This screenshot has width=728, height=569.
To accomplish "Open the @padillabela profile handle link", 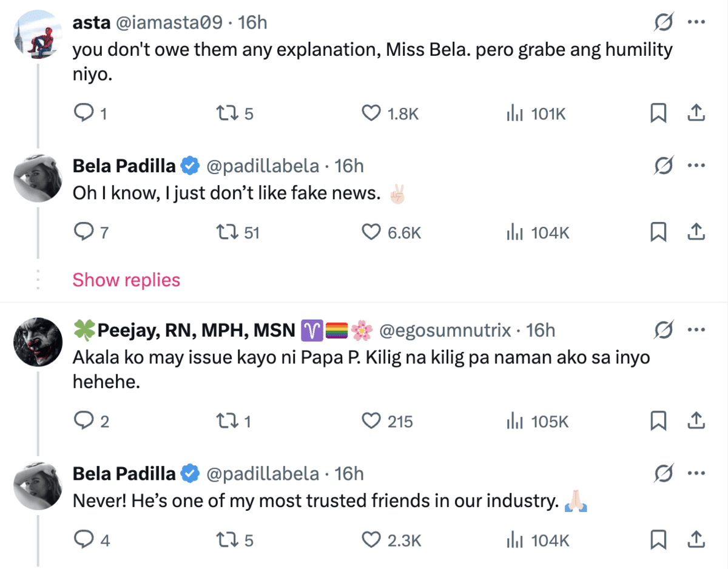I will tap(263, 166).
